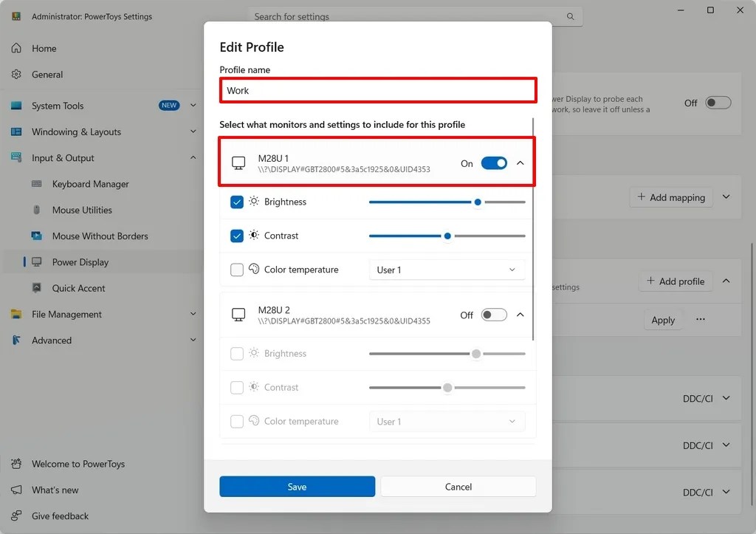Image resolution: width=756 pixels, height=534 pixels.
Task: Check M28U 2 Color temperature checkbox
Action: click(237, 421)
